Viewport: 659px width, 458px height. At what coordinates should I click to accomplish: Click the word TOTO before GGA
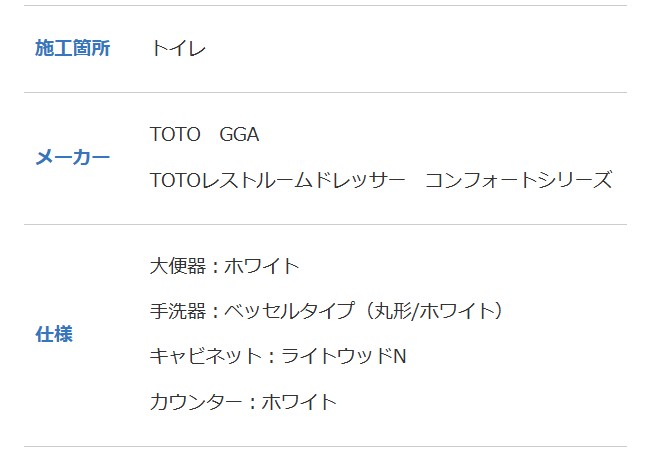pos(174,134)
